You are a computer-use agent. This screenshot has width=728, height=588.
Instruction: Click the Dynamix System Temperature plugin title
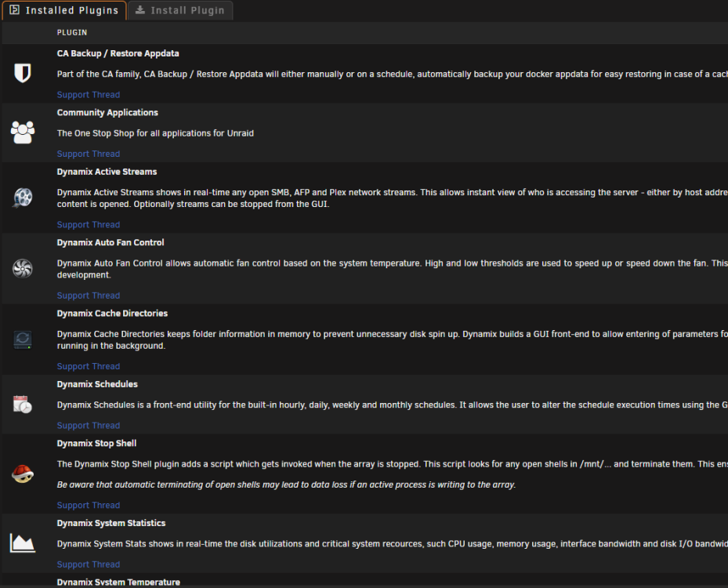coord(118,583)
